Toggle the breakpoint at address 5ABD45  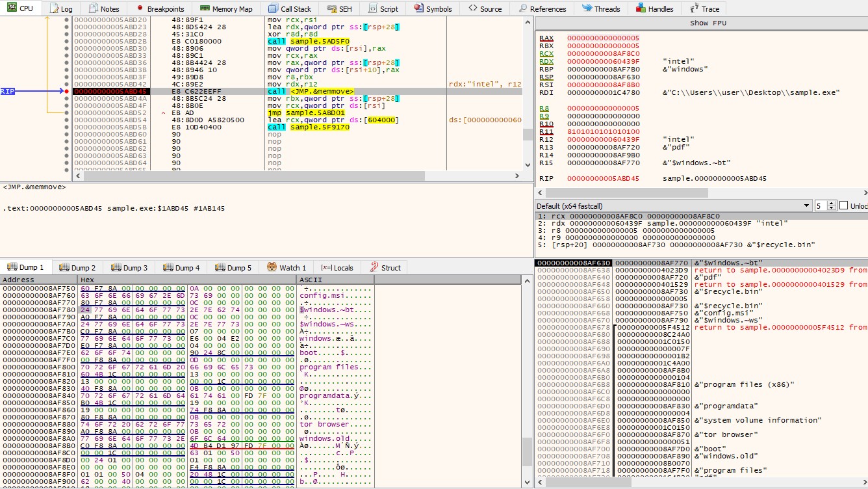pos(66,92)
